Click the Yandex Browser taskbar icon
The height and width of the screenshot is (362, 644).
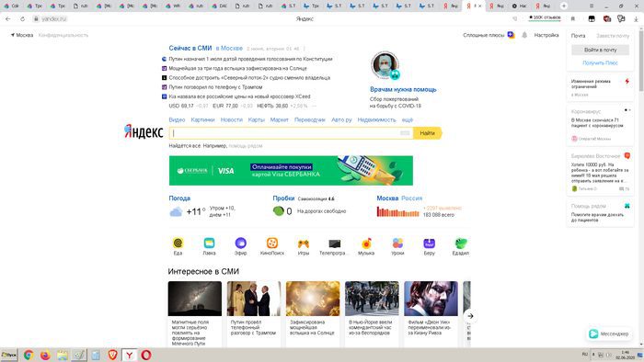pyautogui.click(x=130, y=355)
